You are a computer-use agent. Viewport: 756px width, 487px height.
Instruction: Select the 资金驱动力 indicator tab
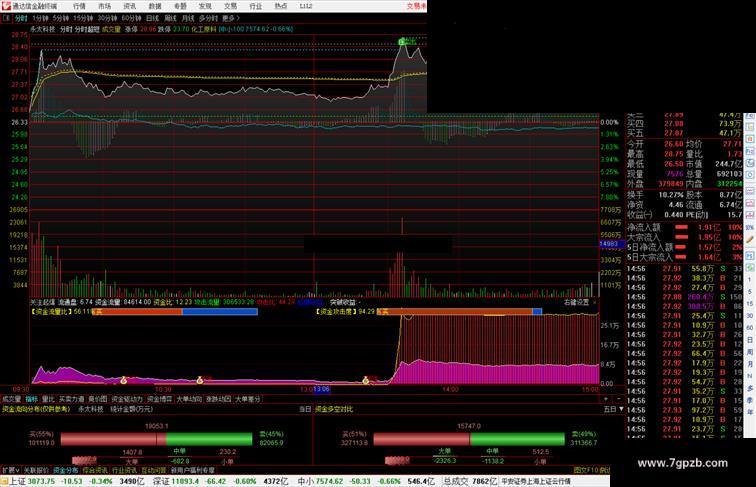[127, 399]
